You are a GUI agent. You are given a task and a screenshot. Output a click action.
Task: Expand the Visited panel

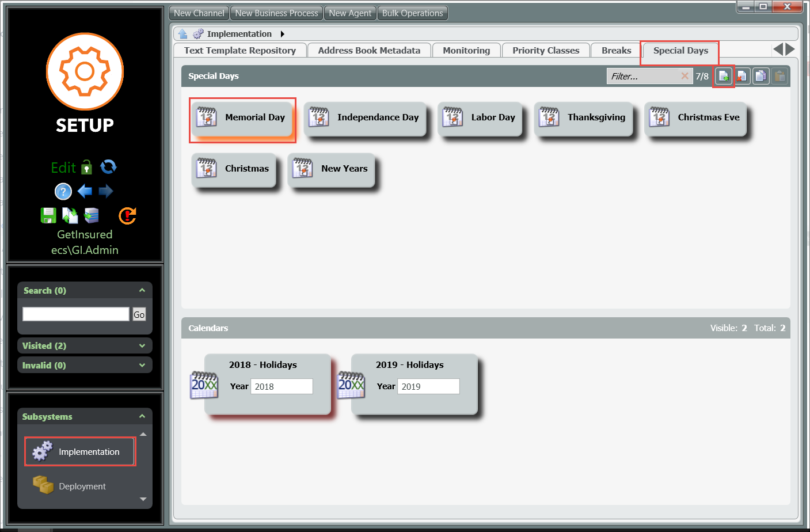click(142, 345)
